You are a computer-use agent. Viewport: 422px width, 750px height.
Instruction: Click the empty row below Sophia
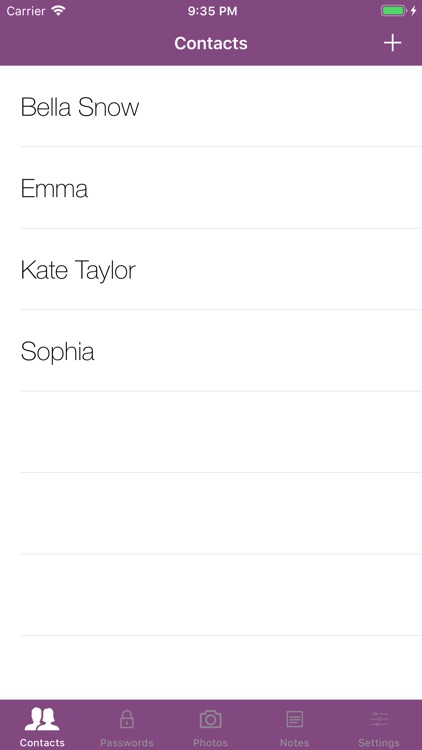tap(211, 432)
